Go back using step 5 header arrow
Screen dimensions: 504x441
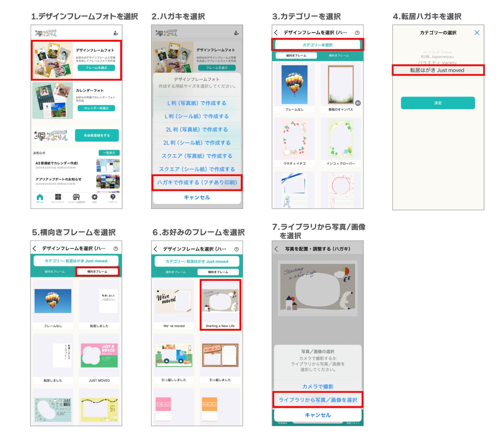coord(34,249)
